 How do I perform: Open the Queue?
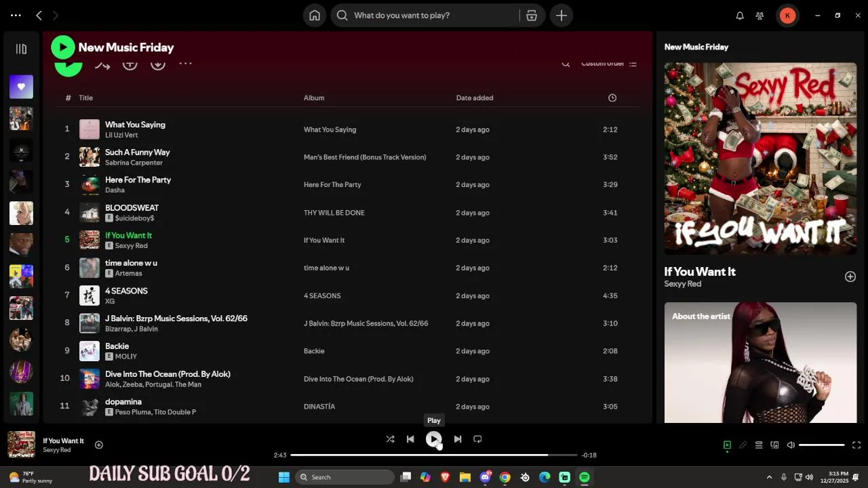[759, 445]
